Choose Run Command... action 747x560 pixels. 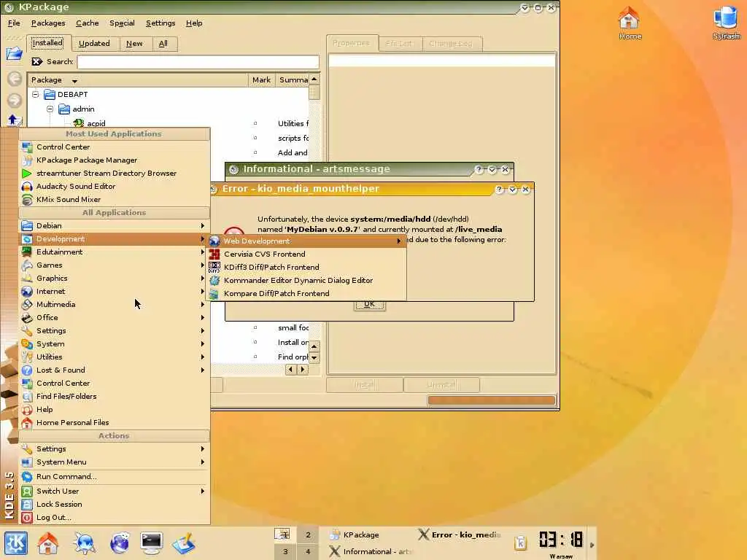(x=115, y=477)
